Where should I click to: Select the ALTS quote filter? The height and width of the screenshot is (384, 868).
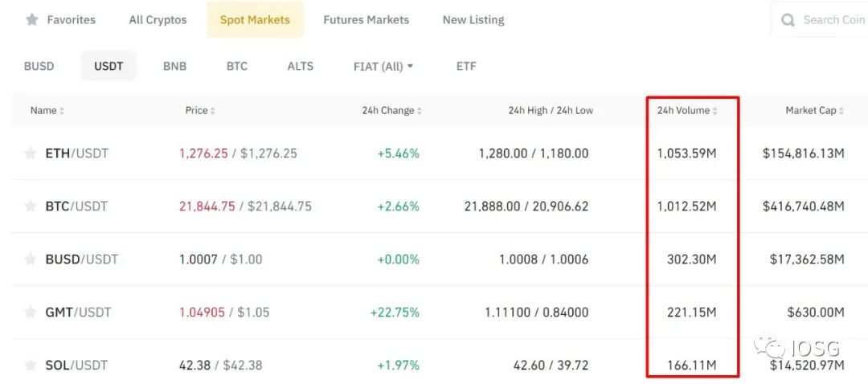(300, 66)
